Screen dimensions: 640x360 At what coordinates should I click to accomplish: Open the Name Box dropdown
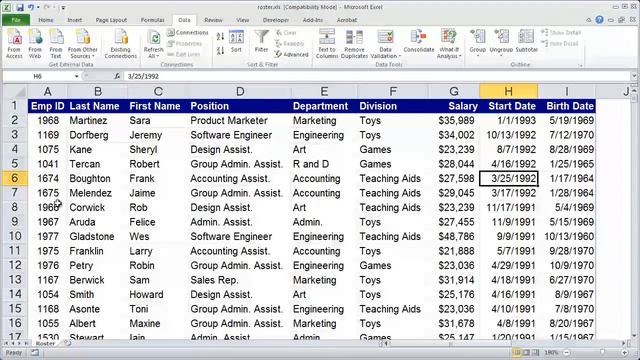point(76,76)
